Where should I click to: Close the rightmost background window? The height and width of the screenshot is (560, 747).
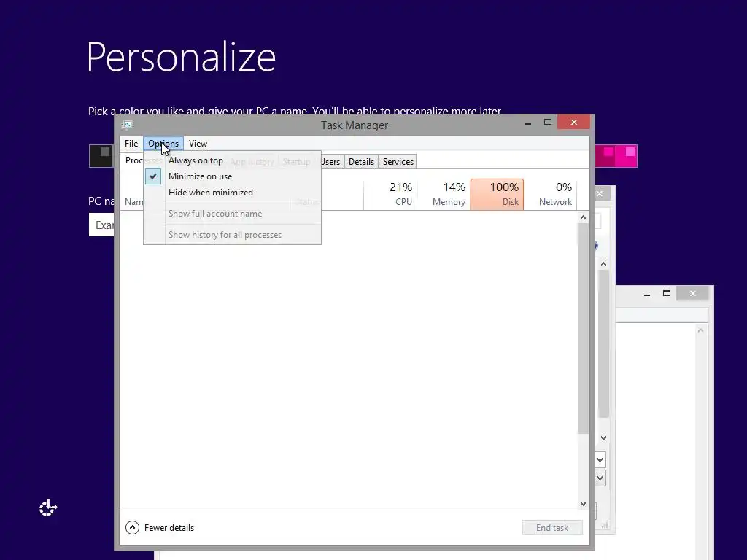pyautogui.click(x=693, y=294)
